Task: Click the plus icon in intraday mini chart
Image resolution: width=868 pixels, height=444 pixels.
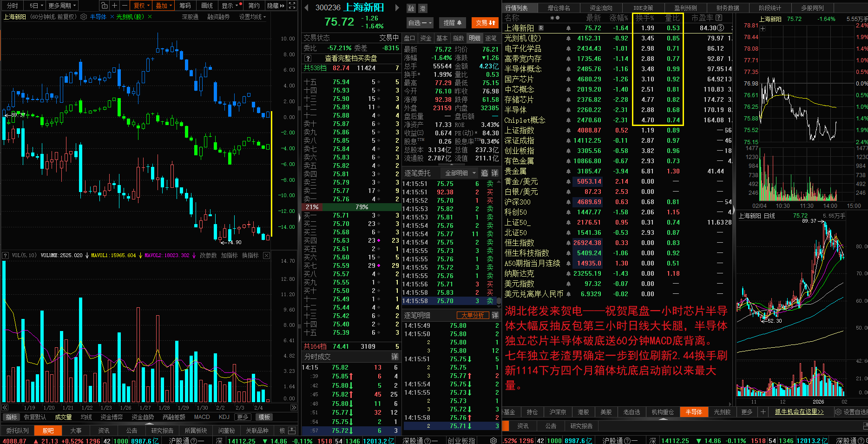Action: point(763,28)
